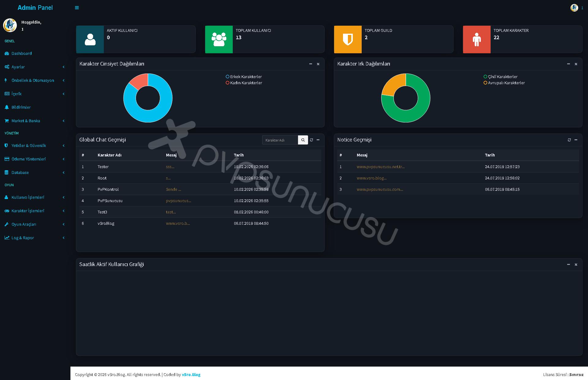
Task: Open the vSro.Blog footer link
Action: pos(191,375)
